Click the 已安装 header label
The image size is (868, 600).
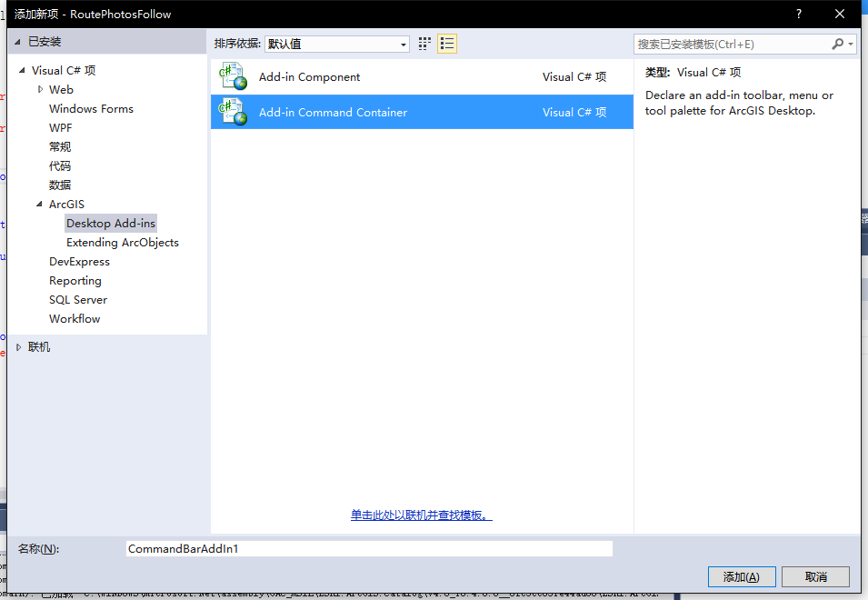tap(45, 42)
